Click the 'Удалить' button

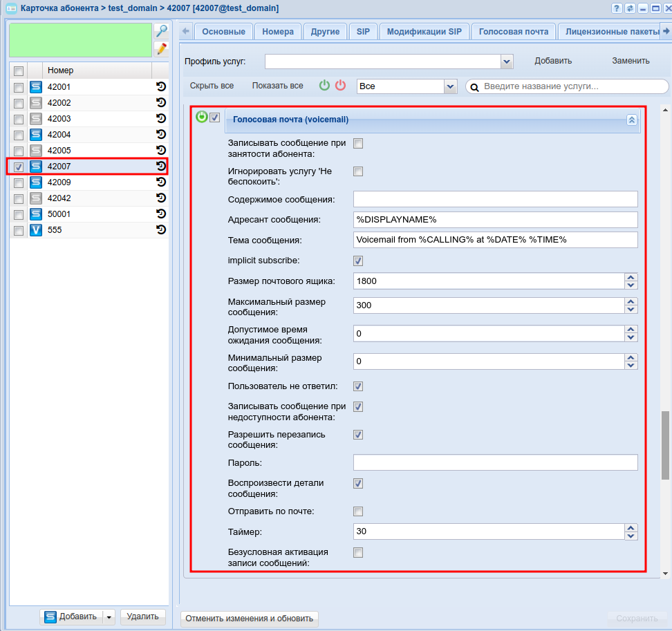(142, 616)
